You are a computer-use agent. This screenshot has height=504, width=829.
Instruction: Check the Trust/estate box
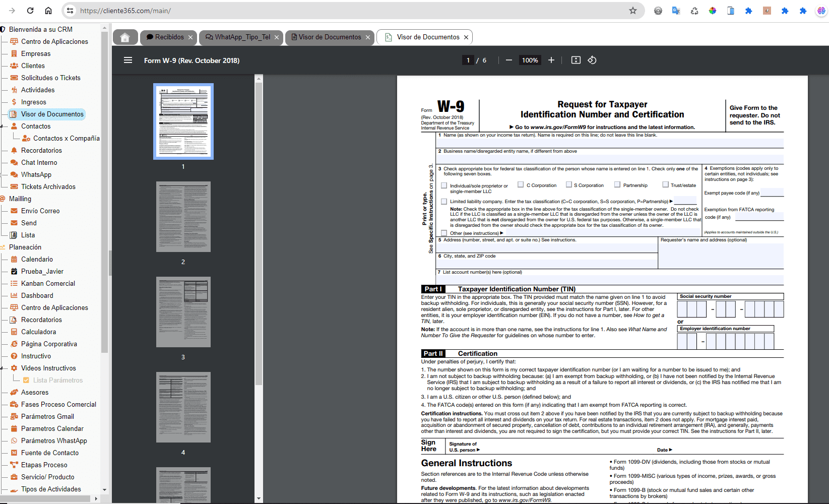pos(666,184)
